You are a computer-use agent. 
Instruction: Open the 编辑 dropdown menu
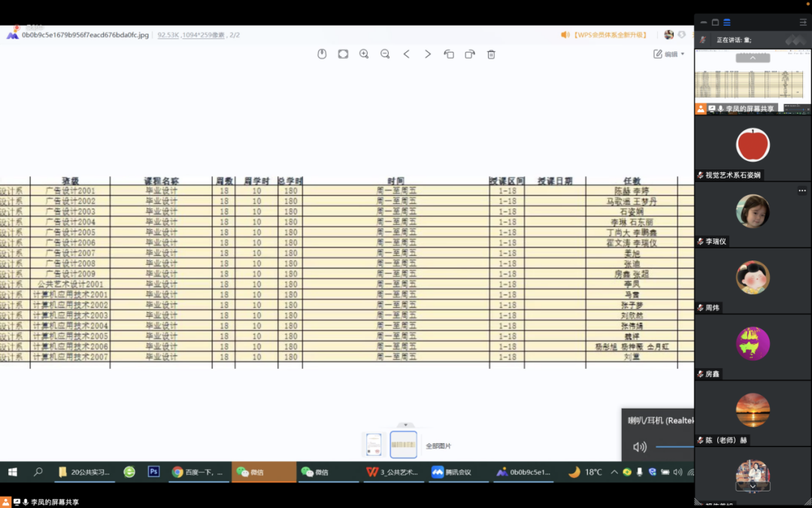coord(669,54)
